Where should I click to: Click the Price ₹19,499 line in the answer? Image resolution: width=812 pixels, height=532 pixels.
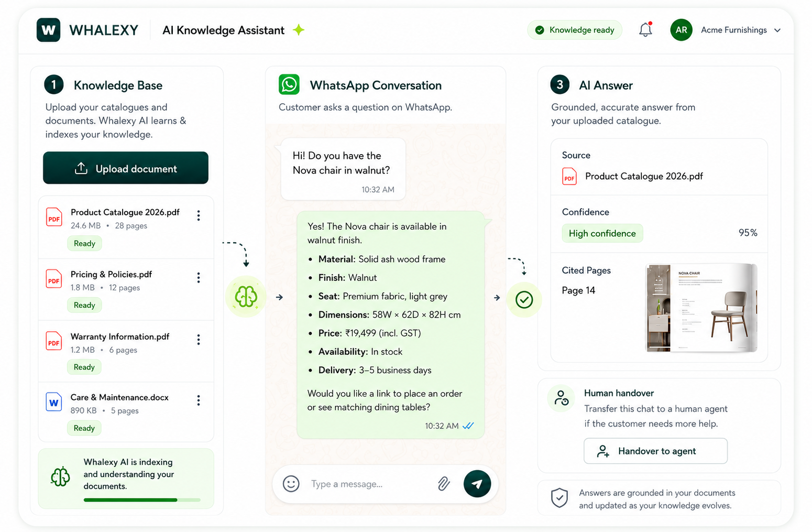point(369,333)
